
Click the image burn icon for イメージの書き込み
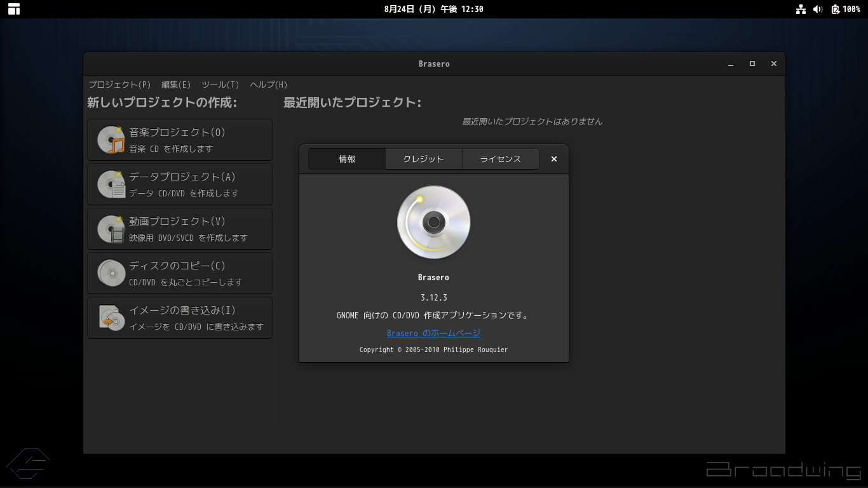pos(111,318)
